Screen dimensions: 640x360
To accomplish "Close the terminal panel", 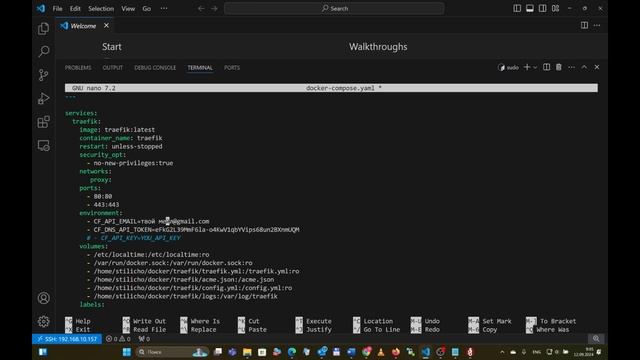I will [597, 67].
